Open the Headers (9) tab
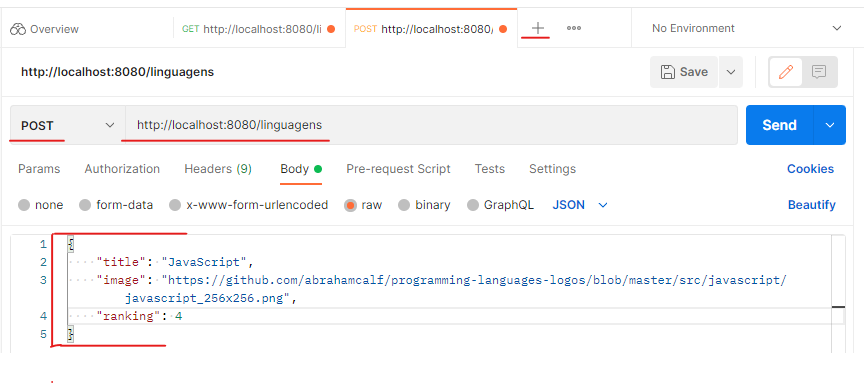This screenshot has height=384, width=864. click(218, 169)
